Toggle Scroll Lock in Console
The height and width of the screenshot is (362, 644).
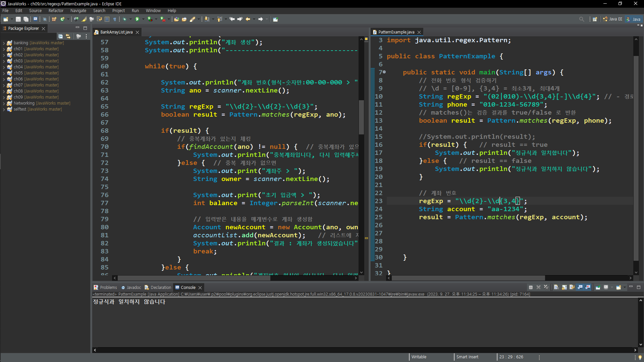pyautogui.click(x=564, y=287)
